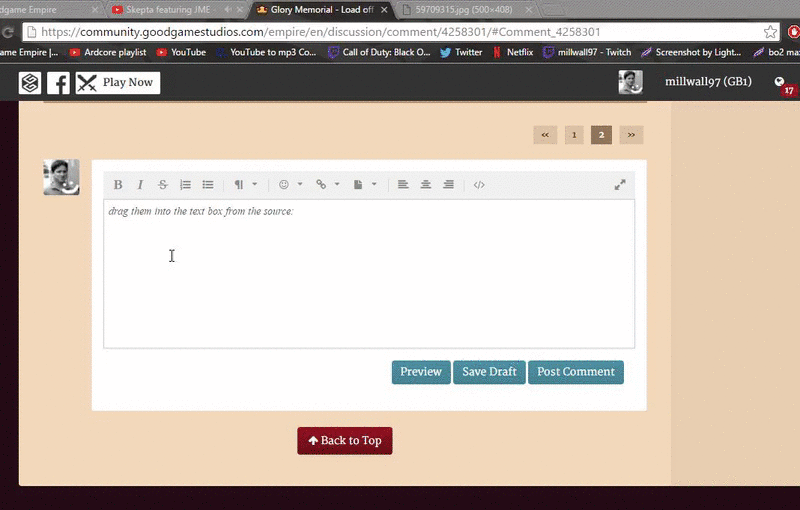
Task: Open the paragraph format menu
Action: click(x=245, y=185)
